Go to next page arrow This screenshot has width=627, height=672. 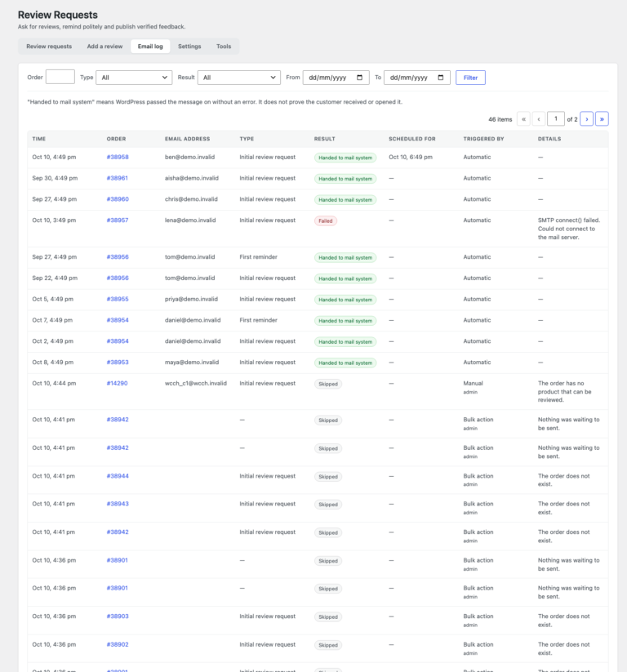point(587,118)
